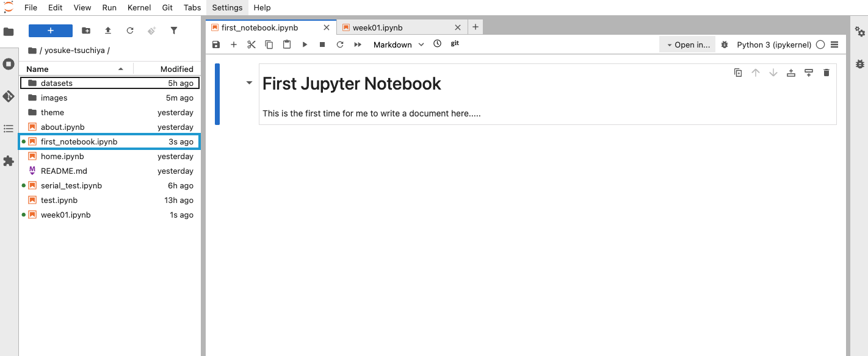Refresh the file browser list
Screen dimensions: 868x356
tap(130, 30)
